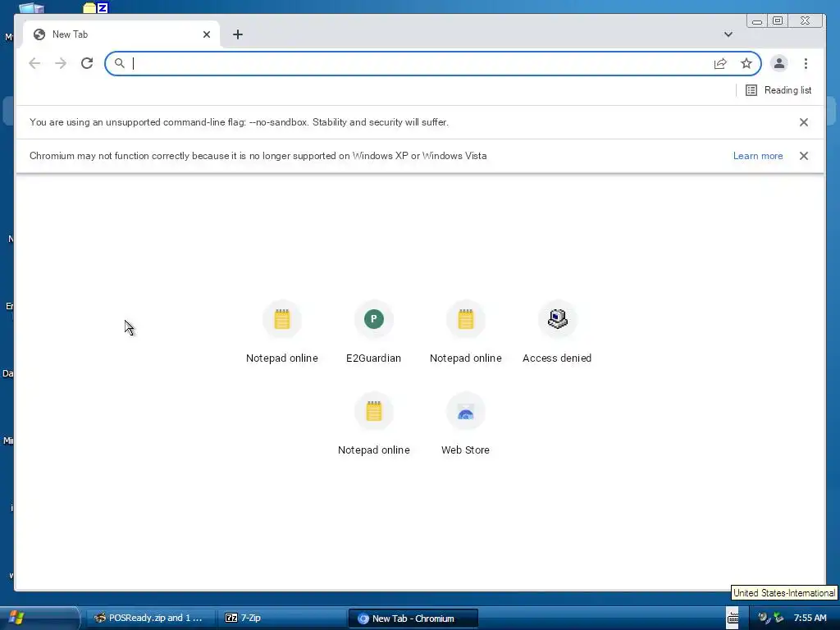The width and height of the screenshot is (840, 630).
Task: Click the 7:55 AM clock
Action: tap(810, 618)
